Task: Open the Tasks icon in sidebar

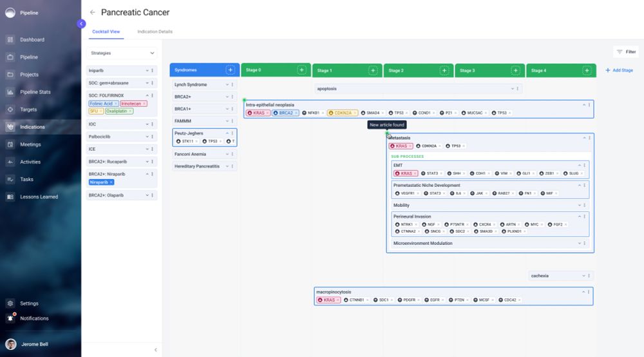Action: click(x=10, y=180)
